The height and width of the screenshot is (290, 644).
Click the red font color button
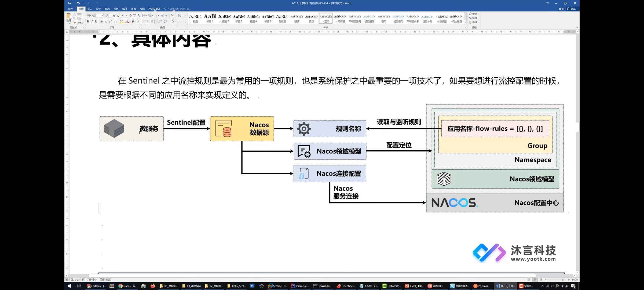click(127, 22)
